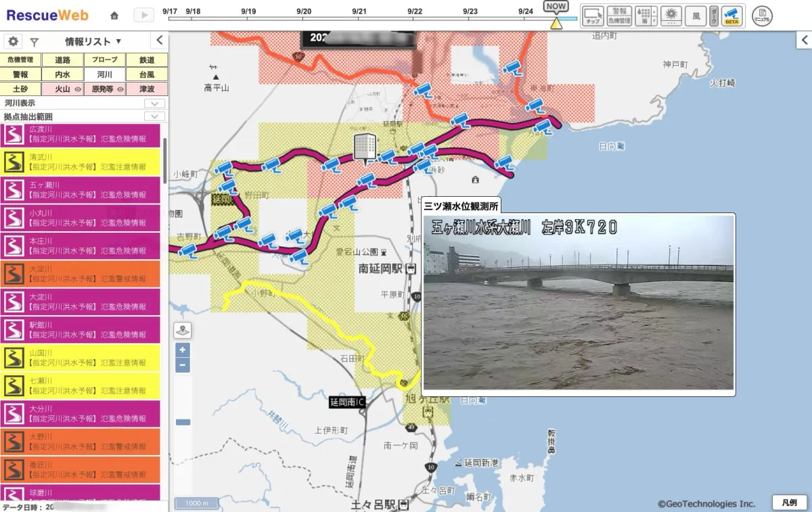Toggle the eye icon on 火山
This screenshot has width=812, height=512.
click(x=77, y=89)
